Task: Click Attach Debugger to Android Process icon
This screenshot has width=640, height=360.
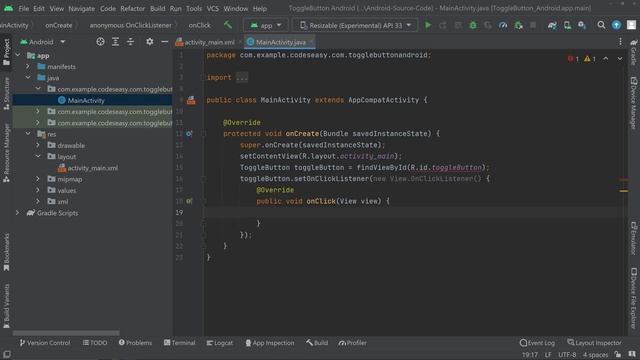Action: (518, 25)
